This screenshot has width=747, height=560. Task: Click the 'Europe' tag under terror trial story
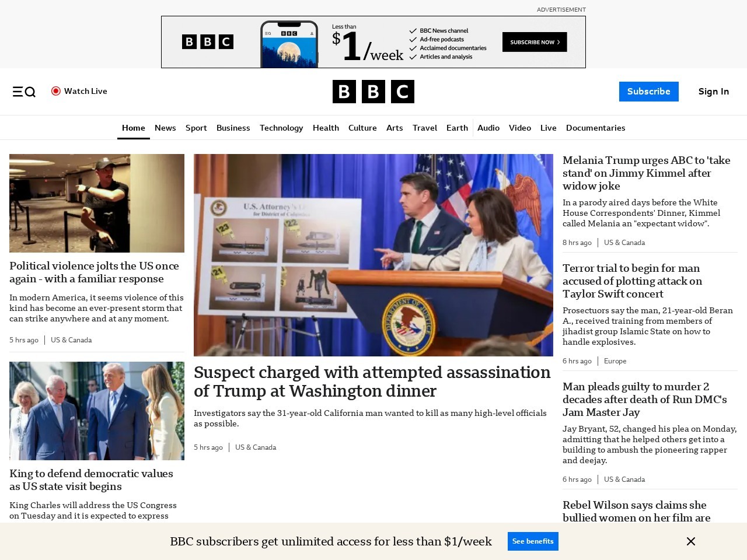(615, 361)
